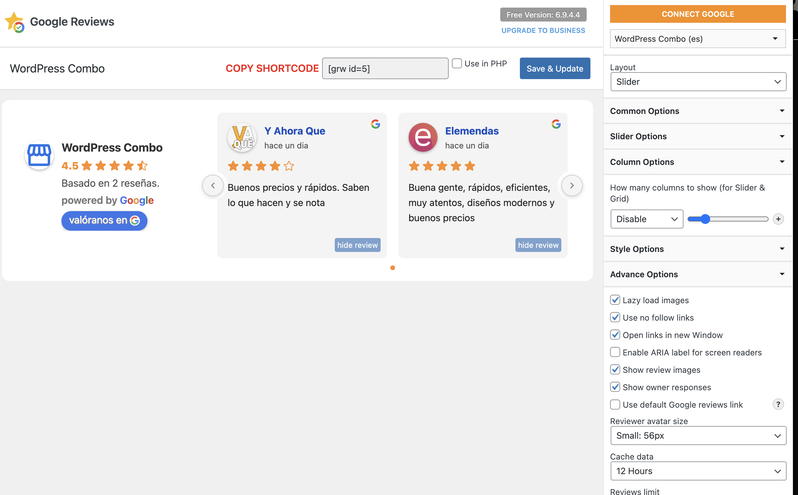Open Reviewer avatar size dropdown

point(698,435)
